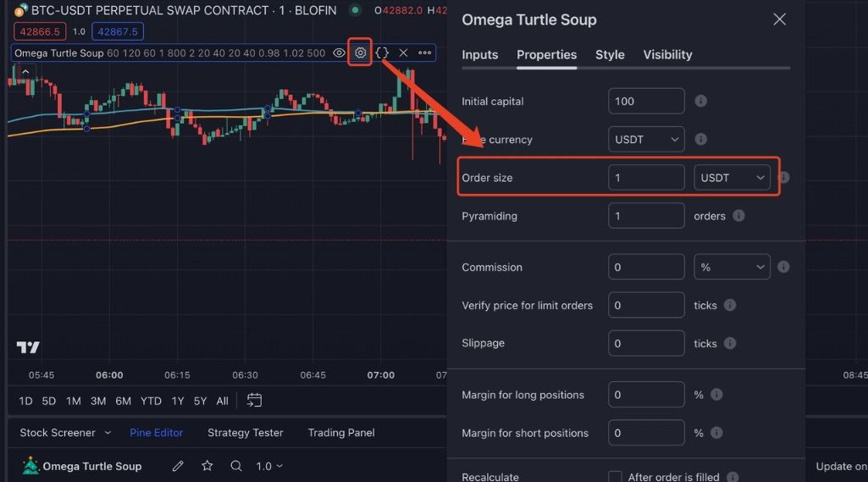Enable Recalculate after order is filled
This screenshot has height=482, width=868.
[x=616, y=477]
